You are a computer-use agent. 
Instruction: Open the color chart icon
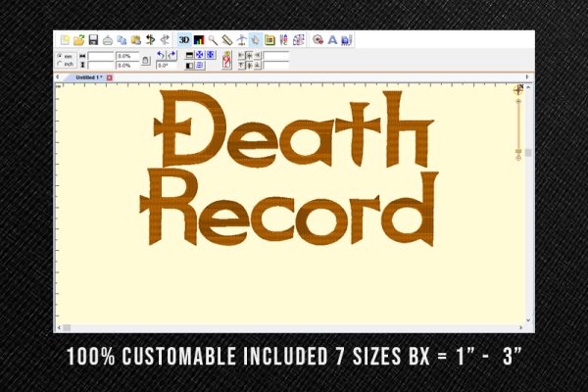pyautogui.click(x=199, y=40)
